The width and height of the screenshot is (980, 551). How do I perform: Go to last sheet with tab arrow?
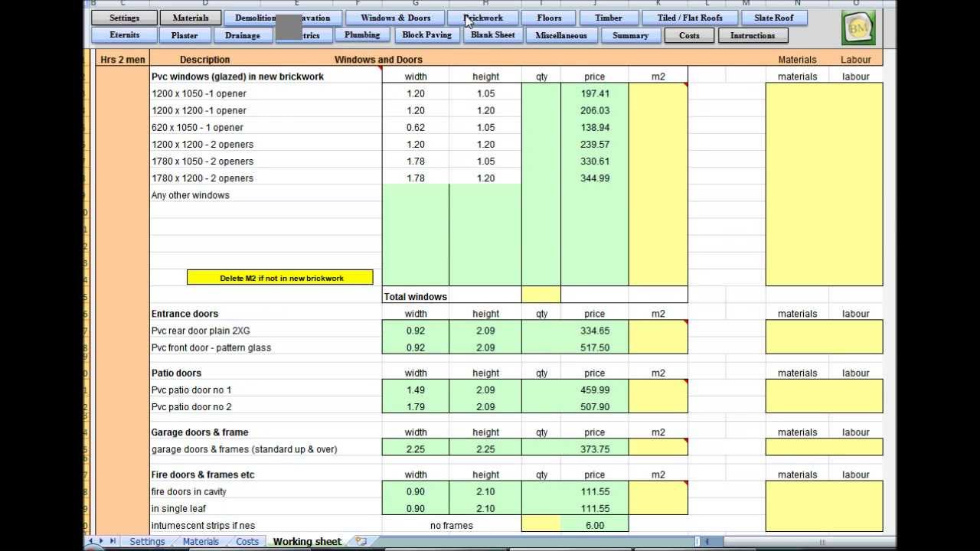click(x=113, y=541)
